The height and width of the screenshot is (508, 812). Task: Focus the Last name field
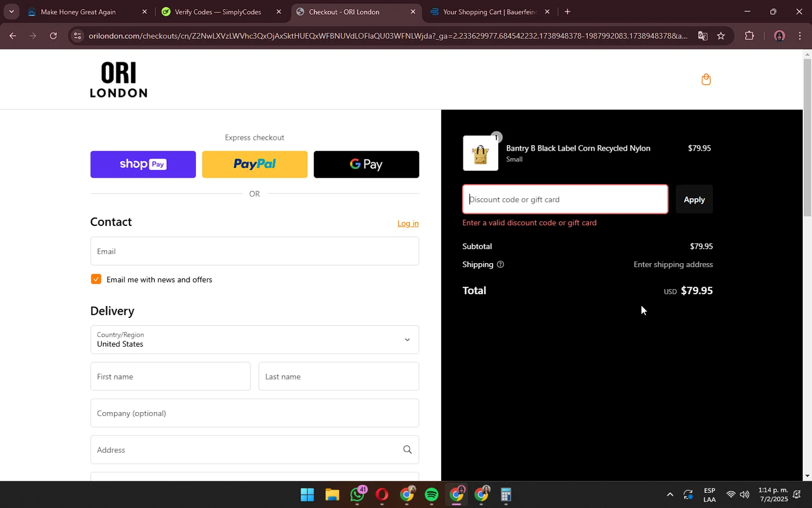tap(339, 376)
